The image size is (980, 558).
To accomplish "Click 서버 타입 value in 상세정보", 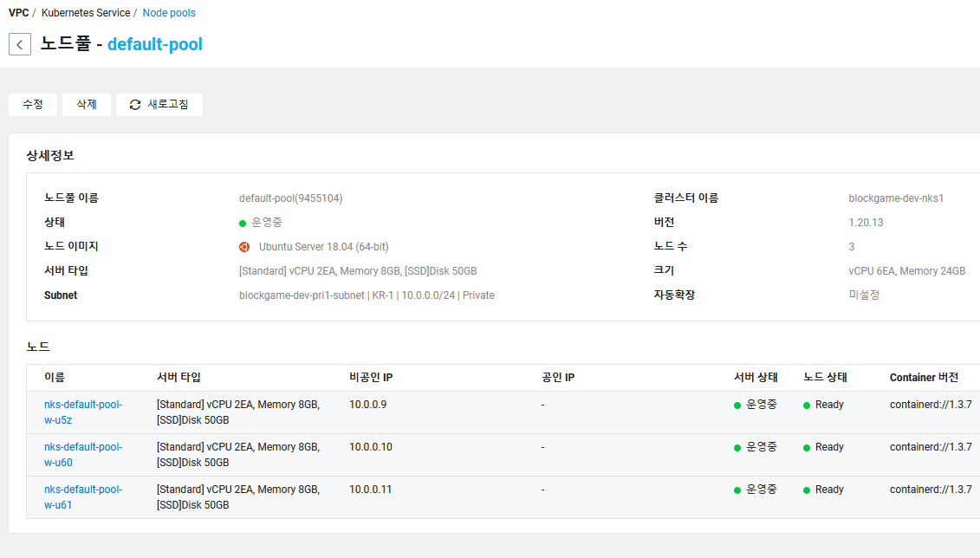I will (x=358, y=271).
